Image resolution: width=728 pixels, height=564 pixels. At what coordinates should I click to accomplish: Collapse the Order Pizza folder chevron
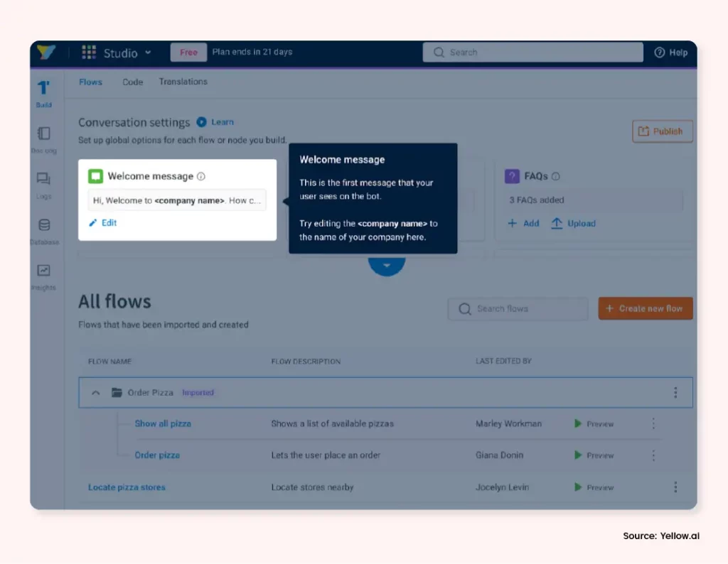pyautogui.click(x=96, y=393)
